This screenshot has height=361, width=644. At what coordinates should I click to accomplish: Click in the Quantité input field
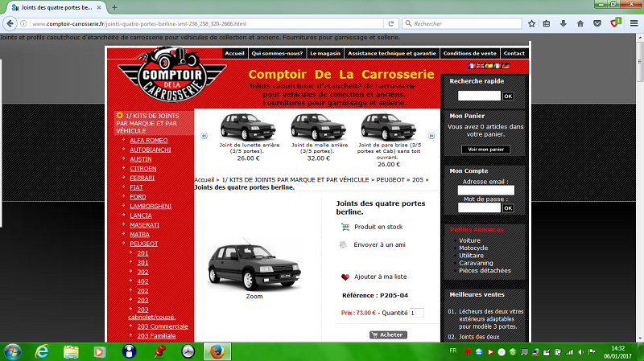[416, 313]
